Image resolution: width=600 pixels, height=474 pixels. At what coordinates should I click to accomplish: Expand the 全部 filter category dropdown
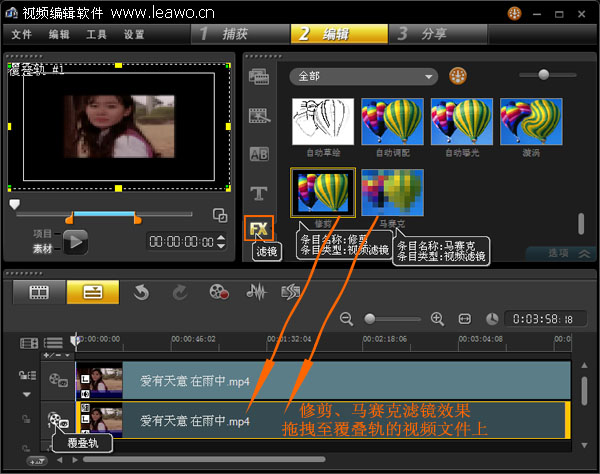(x=364, y=76)
